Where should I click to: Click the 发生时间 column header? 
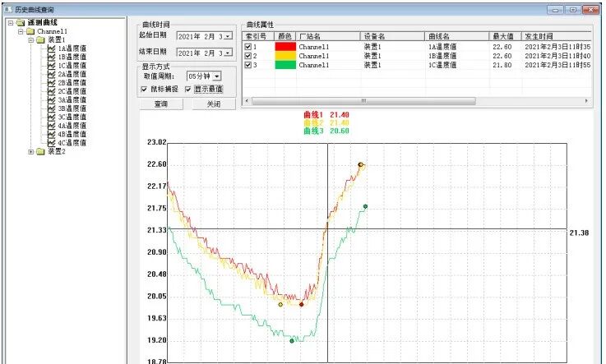coord(557,36)
